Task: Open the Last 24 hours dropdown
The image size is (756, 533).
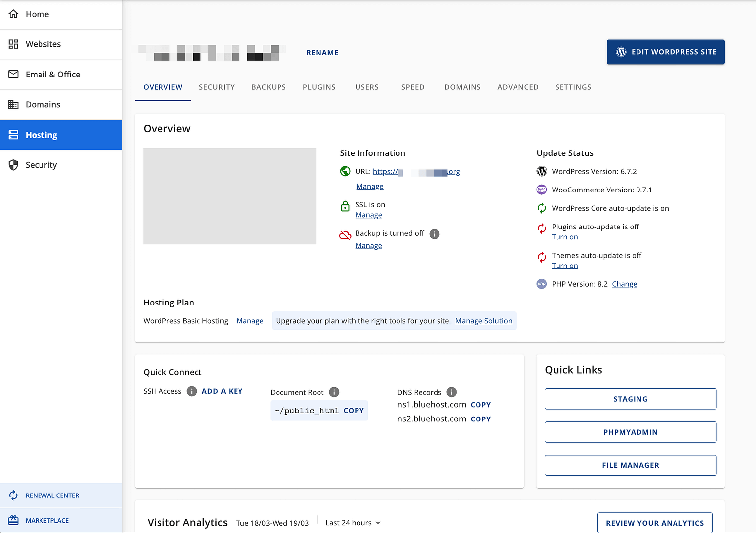Action: (x=353, y=523)
